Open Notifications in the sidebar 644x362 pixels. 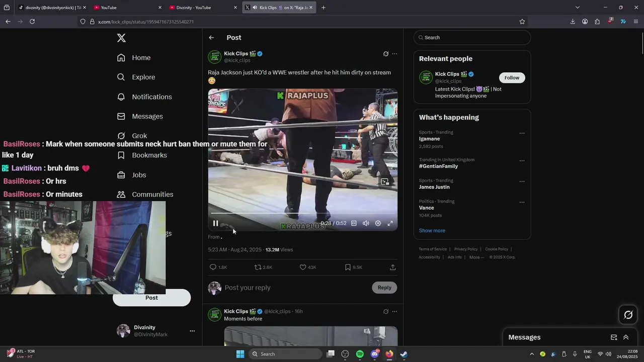tap(144, 97)
